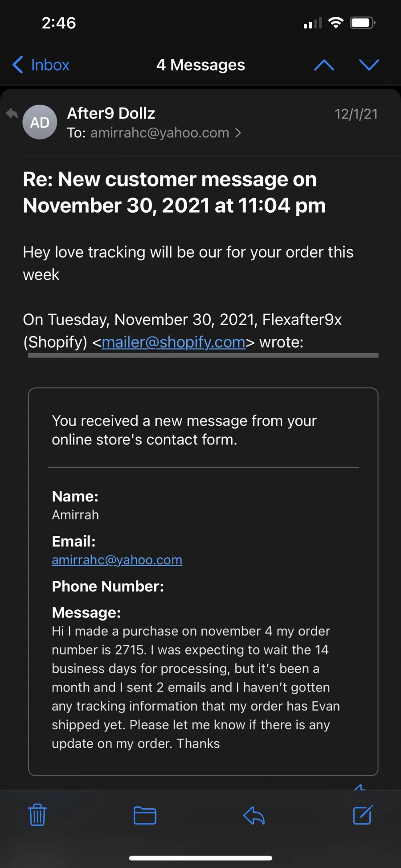Tap AD sender avatar
401x868 pixels.
click(40, 122)
